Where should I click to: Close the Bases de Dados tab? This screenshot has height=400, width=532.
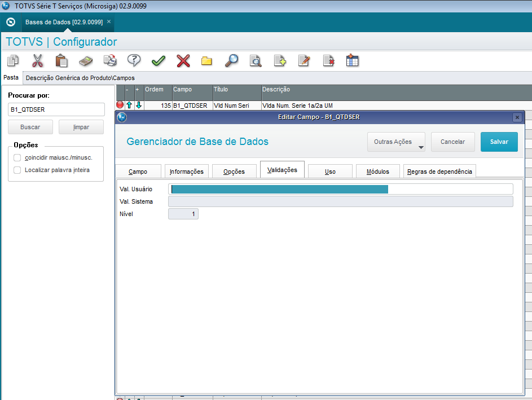pyautogui.click(x=109, y=21)
